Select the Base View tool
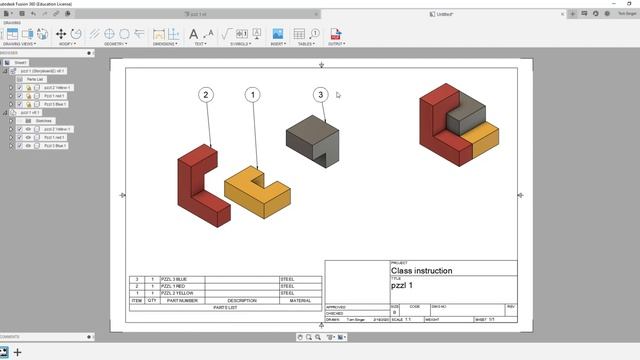The height and width of the screenshot is (360, 640). click(x=13, y=34)
